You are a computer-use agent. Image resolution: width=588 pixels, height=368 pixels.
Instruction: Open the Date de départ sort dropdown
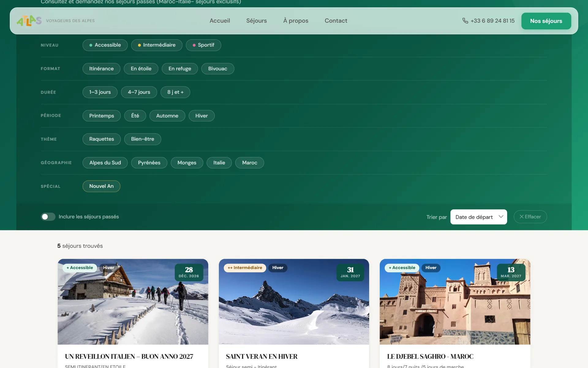point(479,217)
